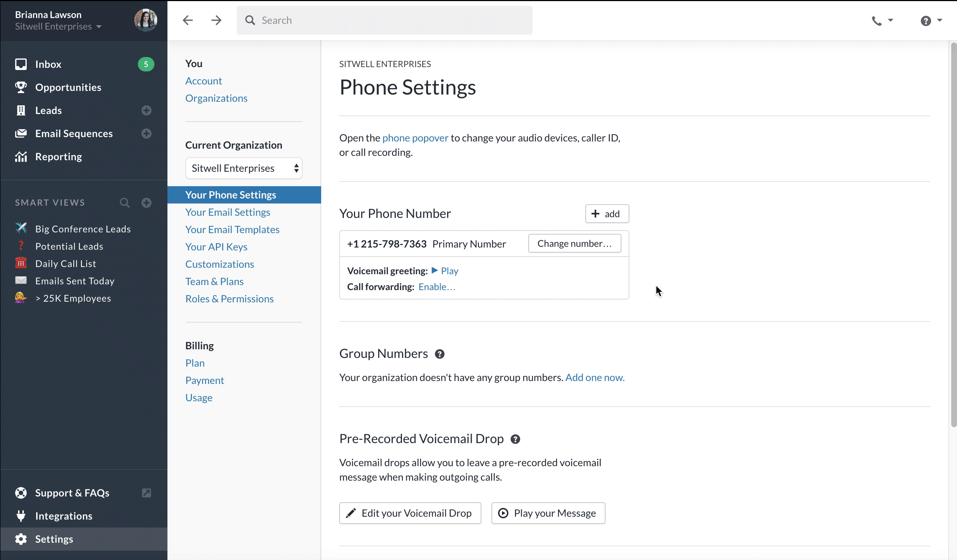This screenshot has width=957, height=560.
Task: Go to Roles & Permissions settings
Action: coord(230,299)
